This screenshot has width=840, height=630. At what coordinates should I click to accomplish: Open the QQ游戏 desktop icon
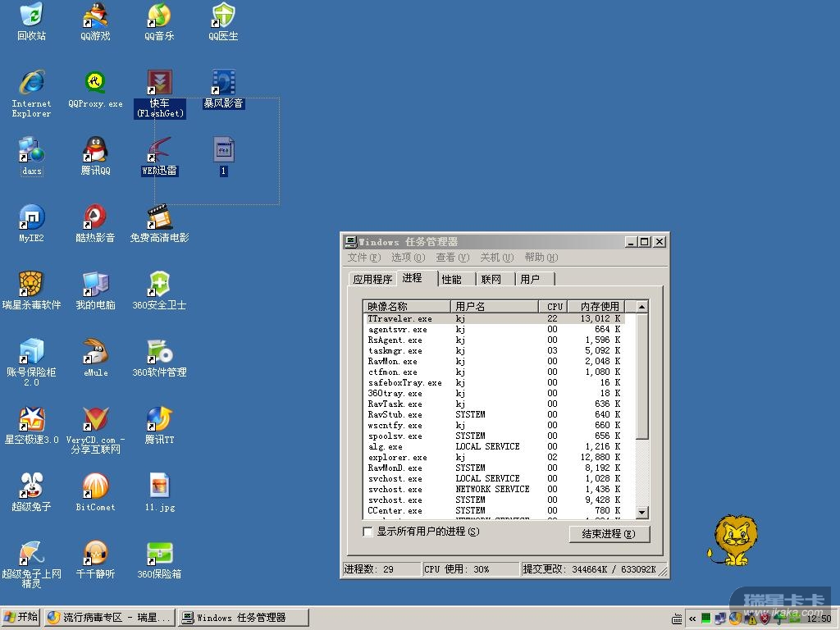coord(96,16)
